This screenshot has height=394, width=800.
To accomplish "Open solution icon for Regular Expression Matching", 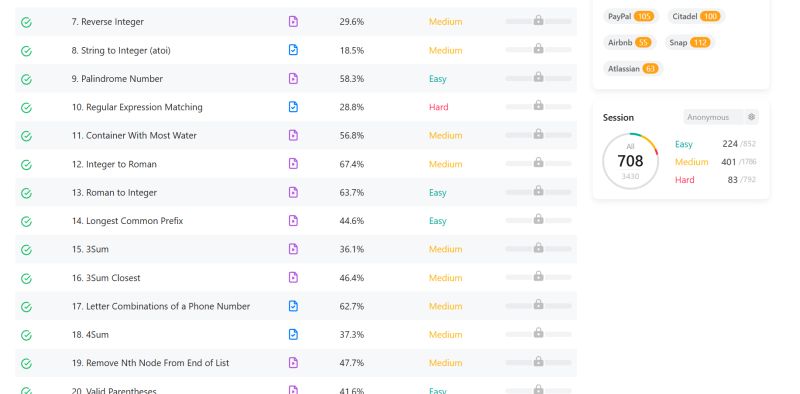I will [293, 107].
